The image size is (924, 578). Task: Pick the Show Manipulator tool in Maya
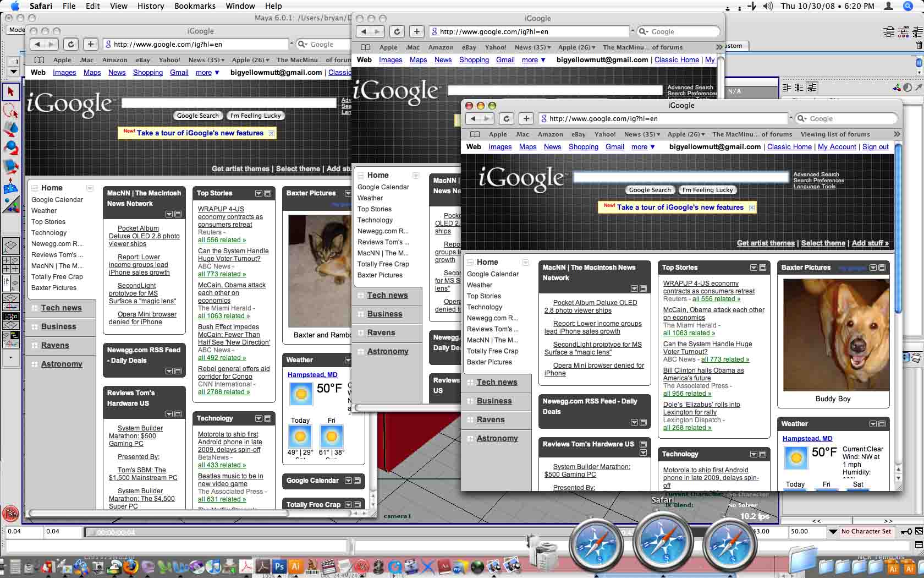tap(10, 205)
